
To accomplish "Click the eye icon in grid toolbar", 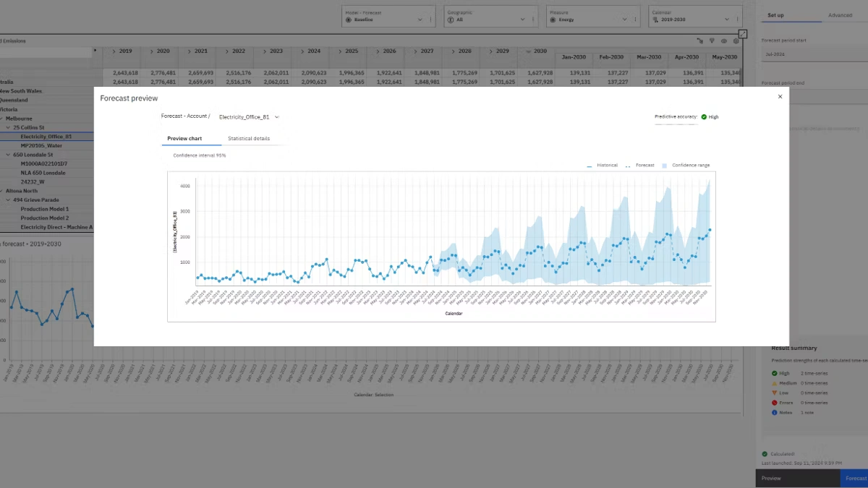I will pos(724,41).
